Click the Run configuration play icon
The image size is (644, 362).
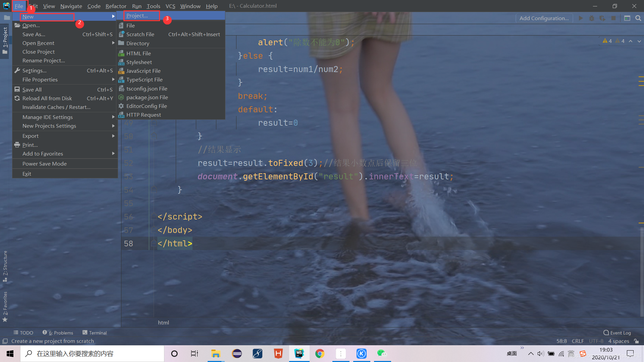581,18
